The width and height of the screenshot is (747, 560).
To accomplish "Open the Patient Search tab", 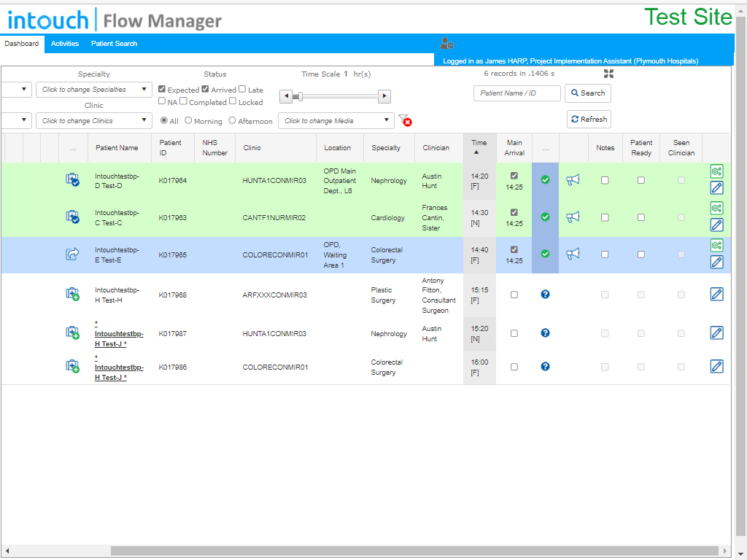I will point(114,43).
